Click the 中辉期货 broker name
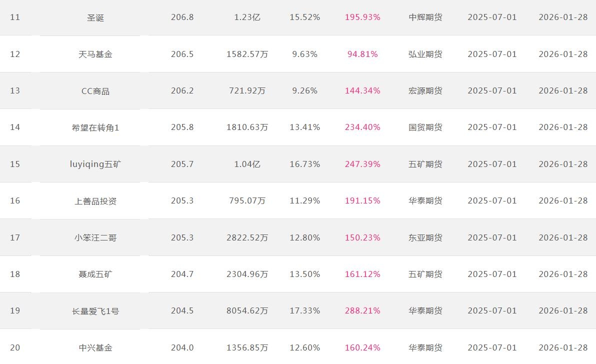 point(425,17)
